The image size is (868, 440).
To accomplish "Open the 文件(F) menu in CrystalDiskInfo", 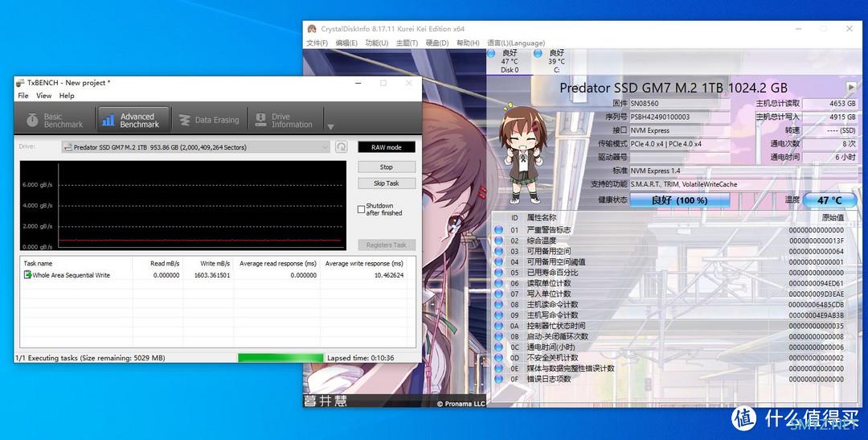I will 317,43.
